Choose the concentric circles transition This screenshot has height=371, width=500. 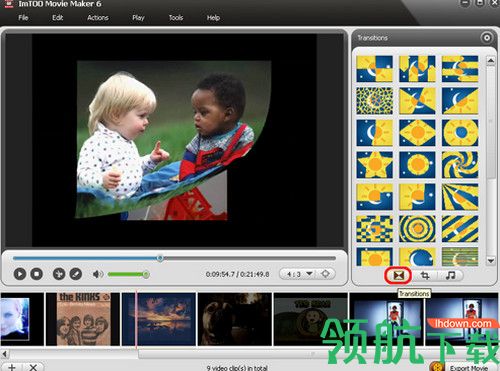[x=417, y=229]
